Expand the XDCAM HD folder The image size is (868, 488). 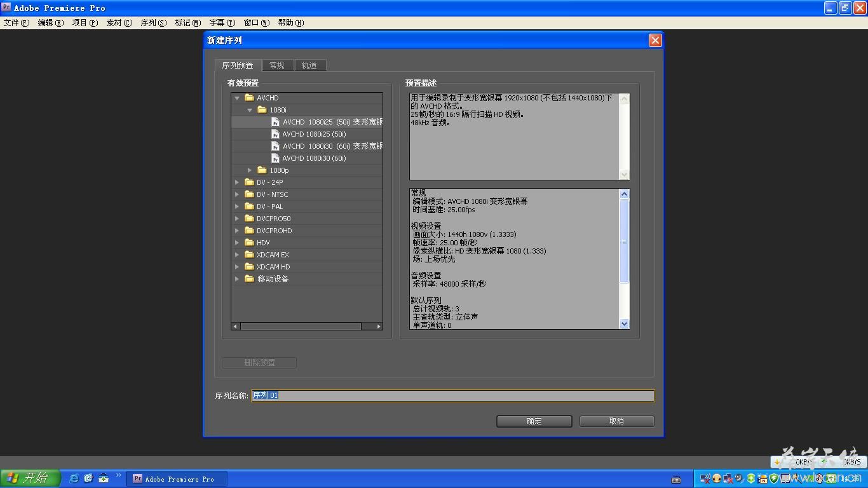pyautogui.click(x=237, y=267)
